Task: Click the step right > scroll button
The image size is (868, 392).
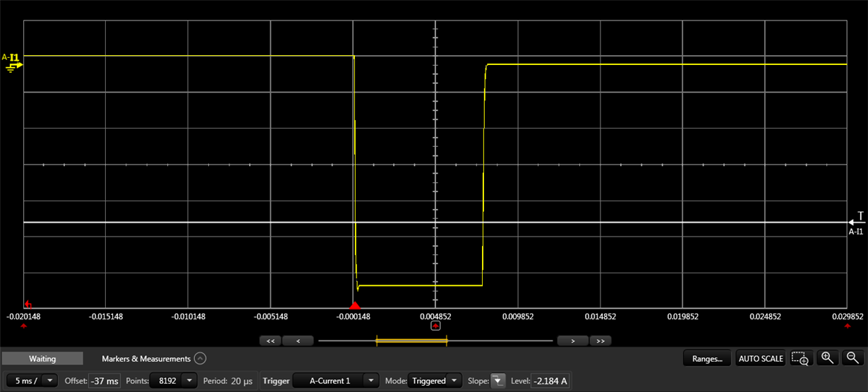Action: point(572,340)
